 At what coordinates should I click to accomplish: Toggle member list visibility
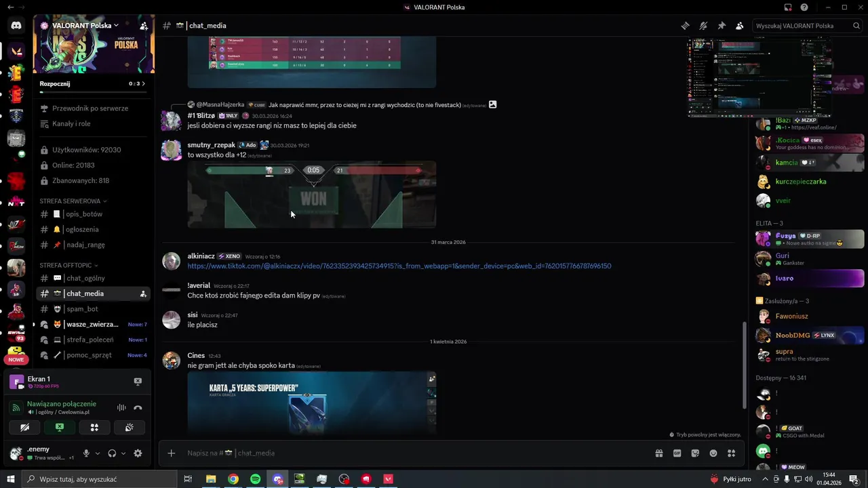[x=739, y=26]
